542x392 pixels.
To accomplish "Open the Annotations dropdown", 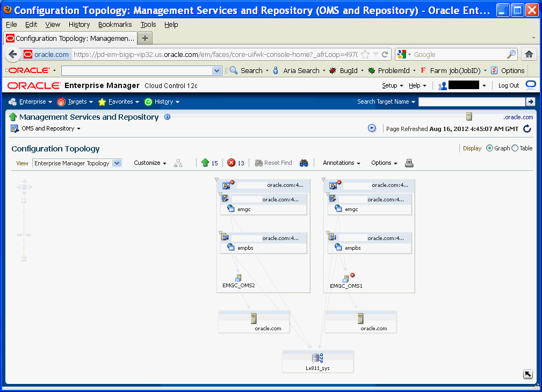I will 342,163.
